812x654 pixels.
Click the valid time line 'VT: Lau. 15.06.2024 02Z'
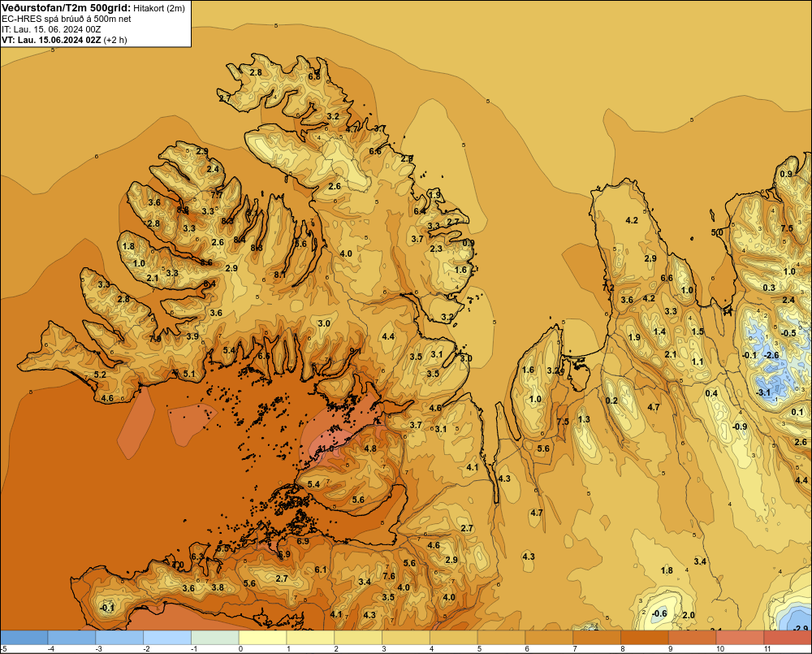tap(51, 40)
